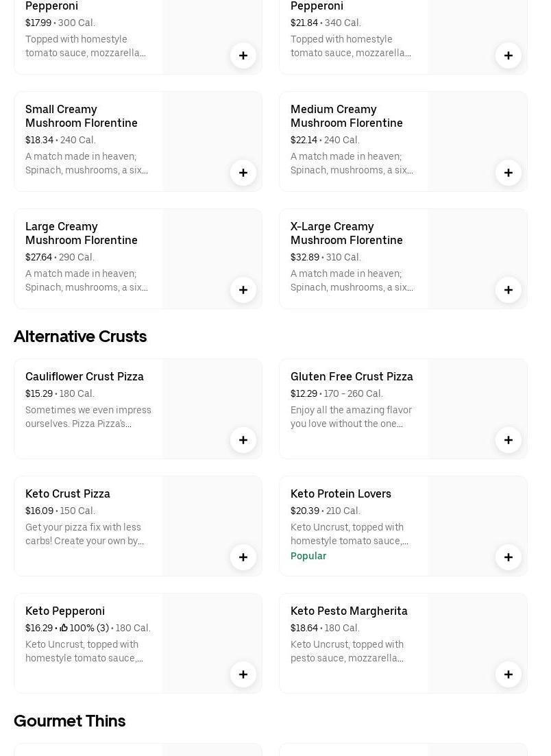Add Large Creamy Mushroom Florentine to cart
Screen dimensions: 551x756
[243, 290]
